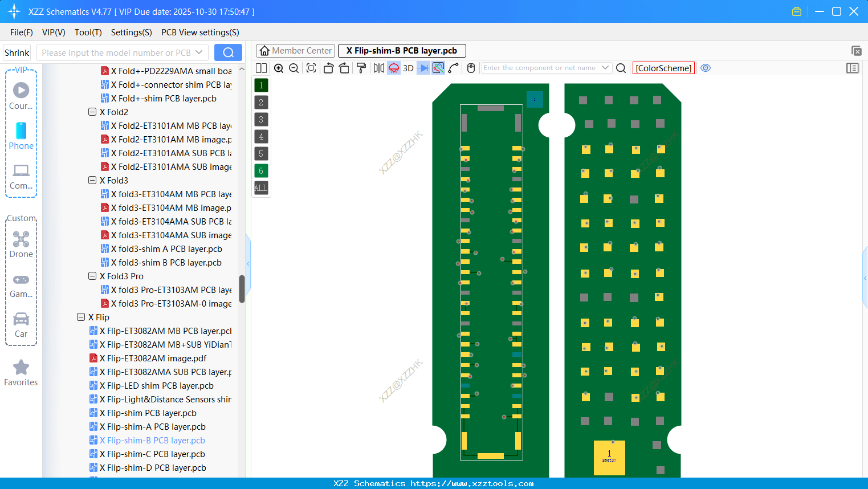Screen dimensions: 868x489
Task: Collapse the X Flip group
Action: point(81,317)
